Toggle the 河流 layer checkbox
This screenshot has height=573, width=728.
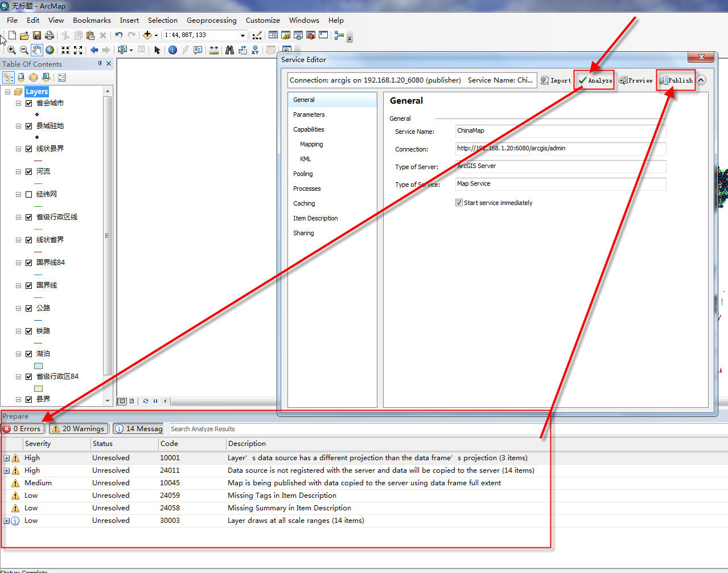(x=28, y=171)
